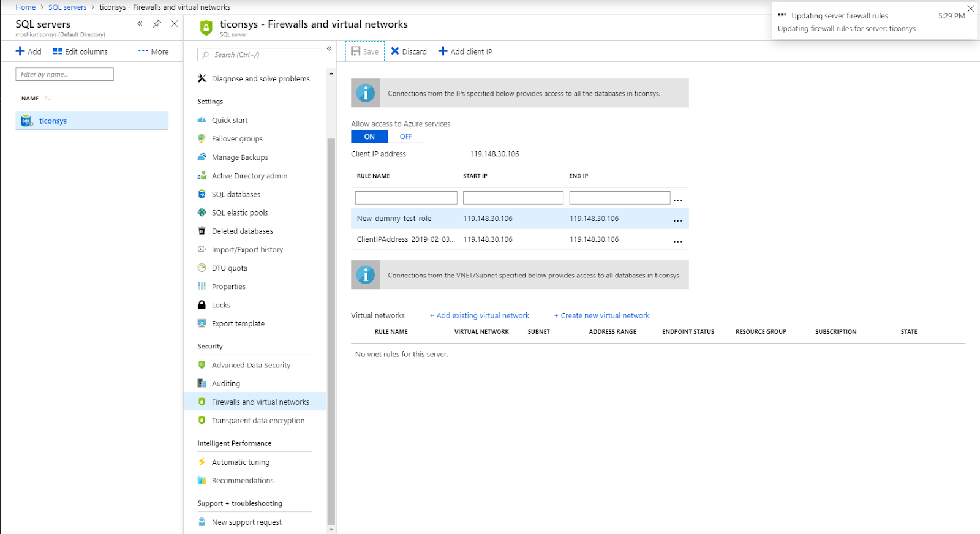
Task: Click the Active Directory admin icon
Action: click(x=202, y=176)
